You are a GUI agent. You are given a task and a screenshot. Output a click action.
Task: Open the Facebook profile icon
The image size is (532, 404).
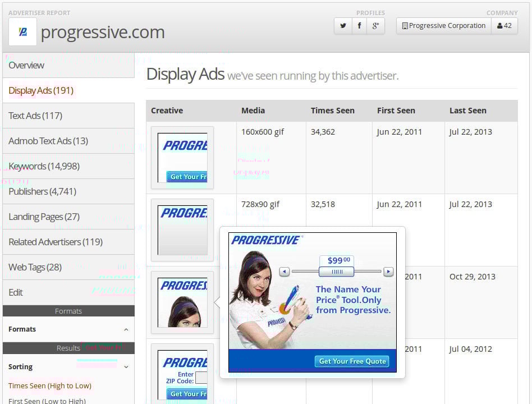[x=359, y=26]
